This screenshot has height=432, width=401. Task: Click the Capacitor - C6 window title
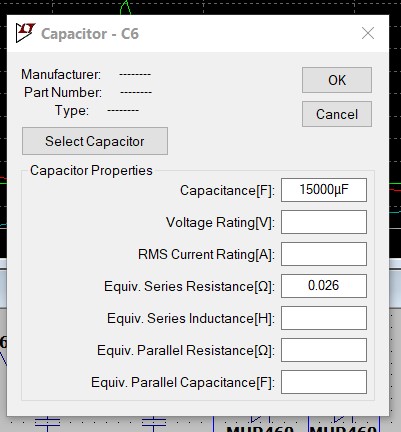click(90, 34)
